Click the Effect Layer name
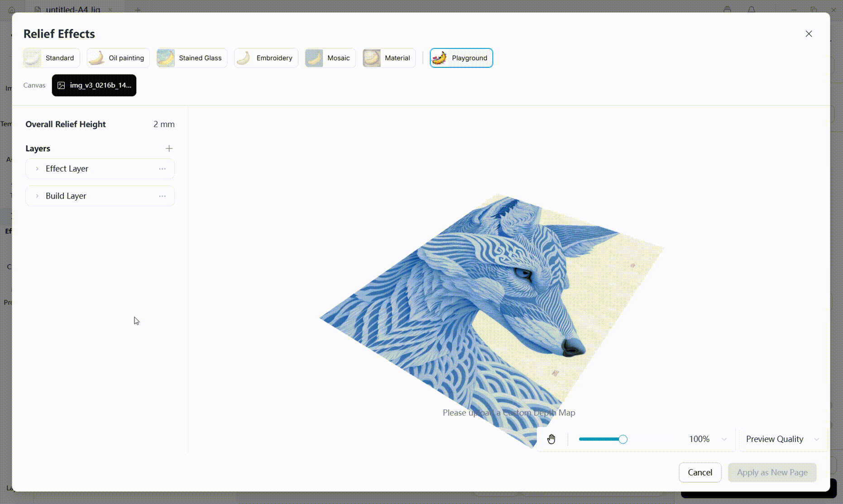Image resolution: width=843 pixels, height=504 pixels. click(x=67, y=169)
